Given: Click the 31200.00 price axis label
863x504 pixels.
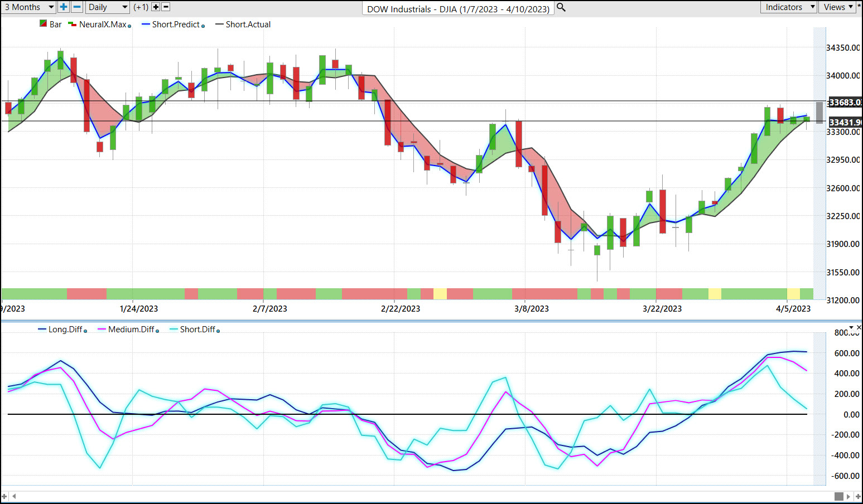Looking at the screenshot, I should pyautogui.click(x=843, y=301).
